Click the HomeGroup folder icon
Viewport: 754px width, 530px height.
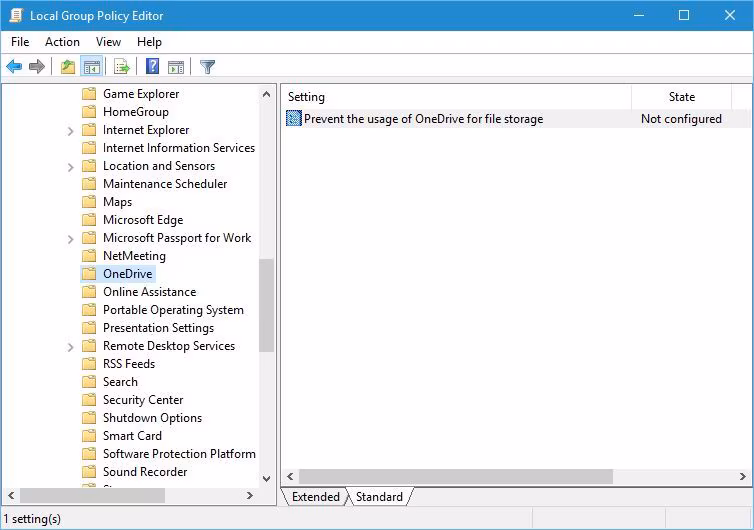pos(89,112)
